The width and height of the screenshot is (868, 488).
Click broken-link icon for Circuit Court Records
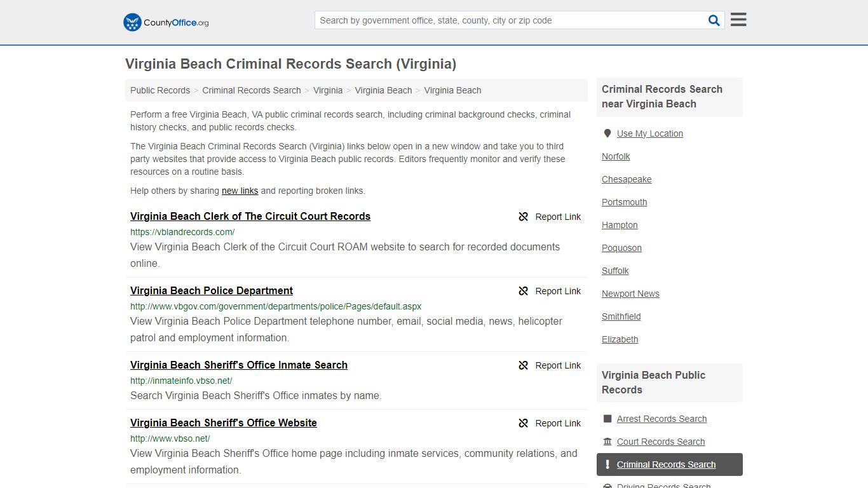point(524,217)
